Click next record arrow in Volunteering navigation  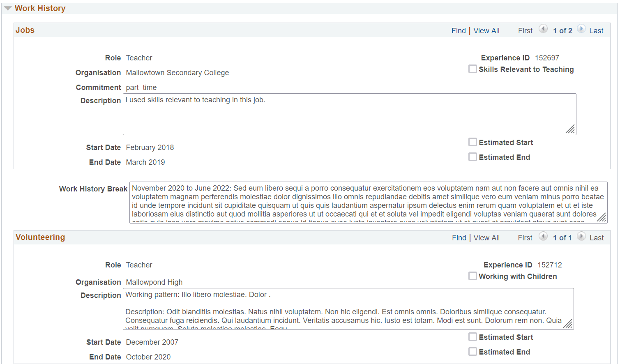(x=581, y=236)
